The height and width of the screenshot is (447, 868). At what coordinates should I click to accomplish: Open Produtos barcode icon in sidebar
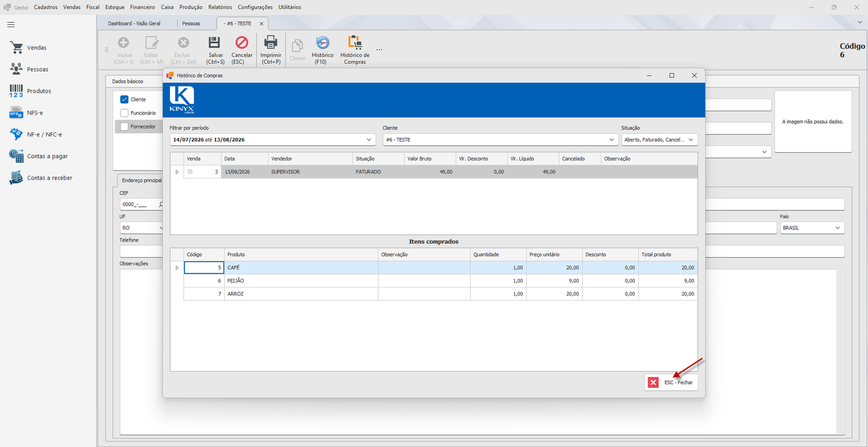pyautogui.click(x=16, y=91)
